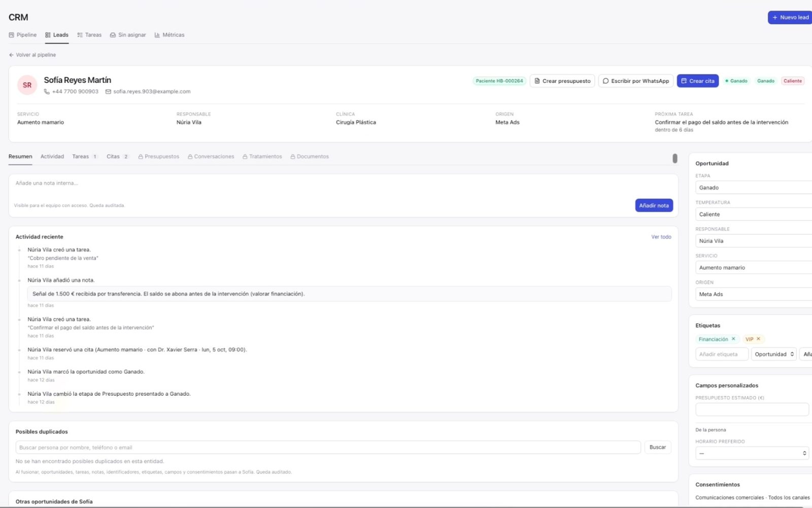This screenshot has width=812, height=508.
Task: Open the Sin asignar tab
Action: pos(128,35)
